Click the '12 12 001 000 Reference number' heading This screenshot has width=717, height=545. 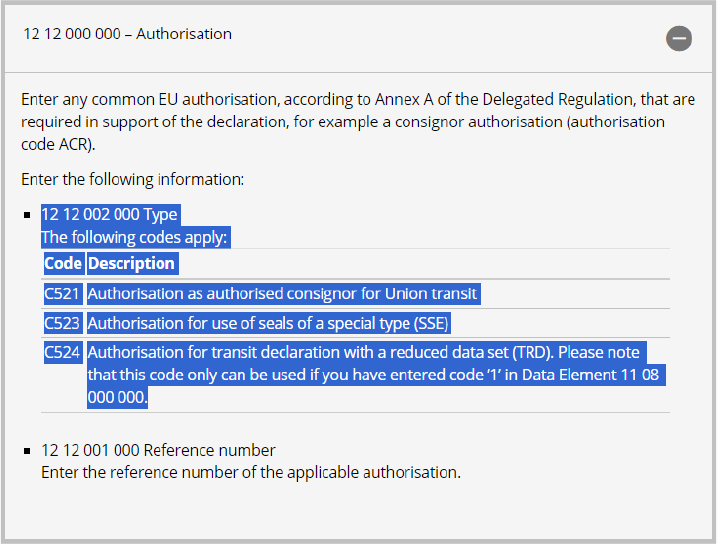pyautogui.click(x=158, y=450)
